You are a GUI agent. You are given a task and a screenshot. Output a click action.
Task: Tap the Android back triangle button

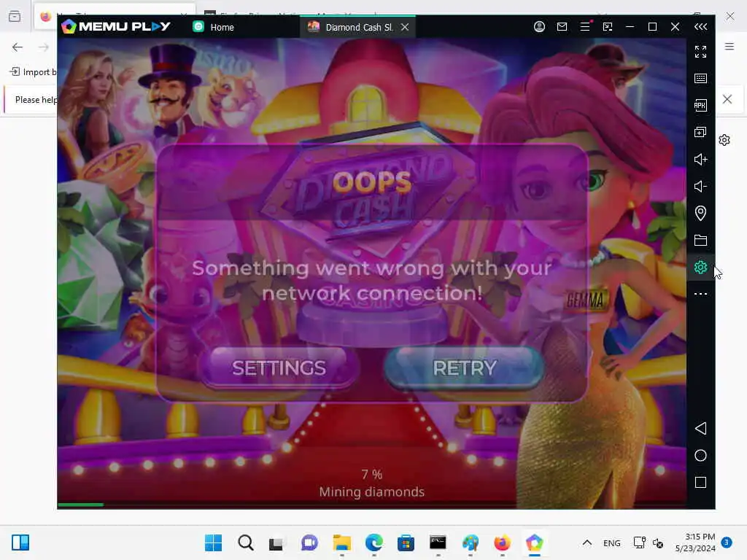[700, 428]
